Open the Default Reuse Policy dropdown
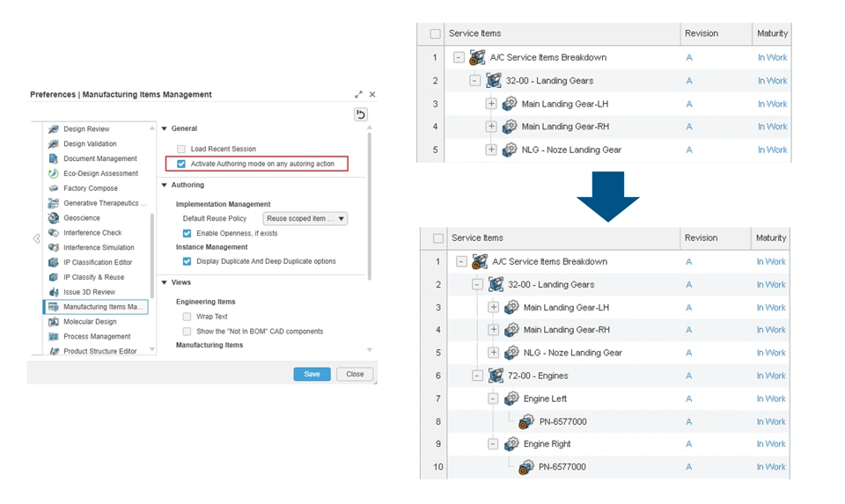 pyautogui.click(x=305, y=219)
